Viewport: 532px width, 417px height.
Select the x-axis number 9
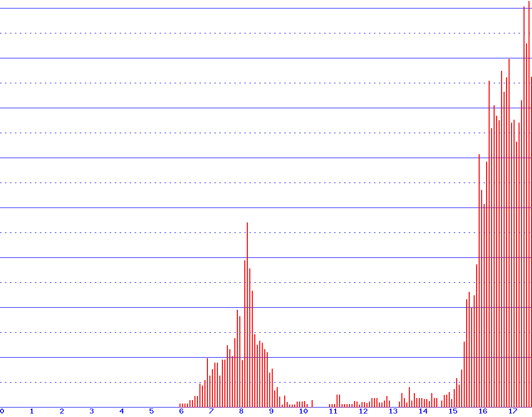point(271,411)
